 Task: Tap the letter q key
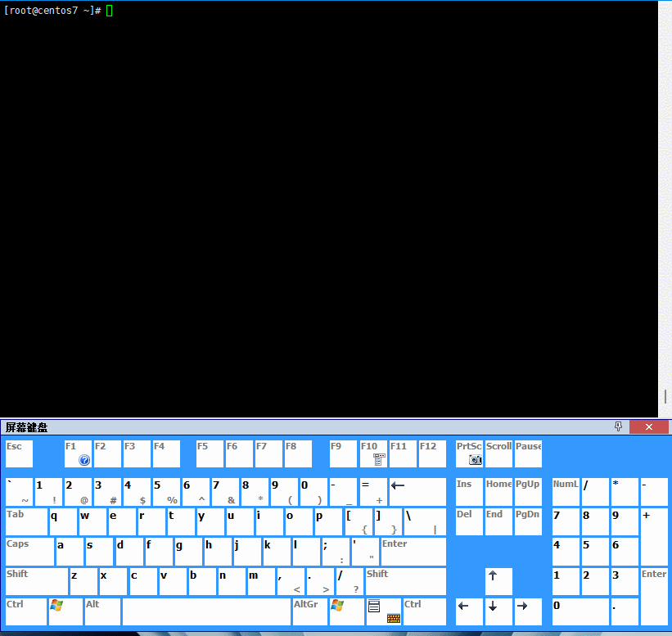[63, 521]
